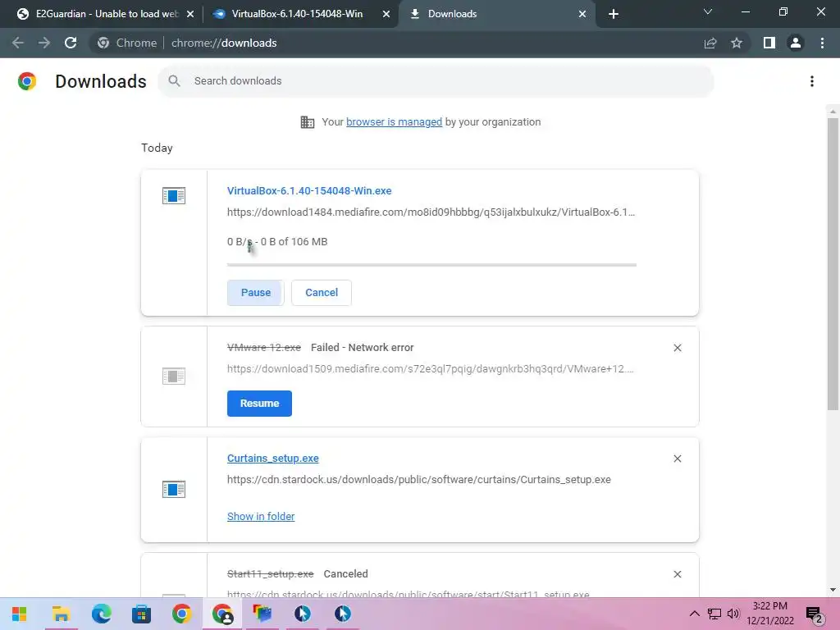Viewport: 840px width, 630px height.
Task: Close the VirtualBox-6.1.40 tab
Action: point(386,14)
